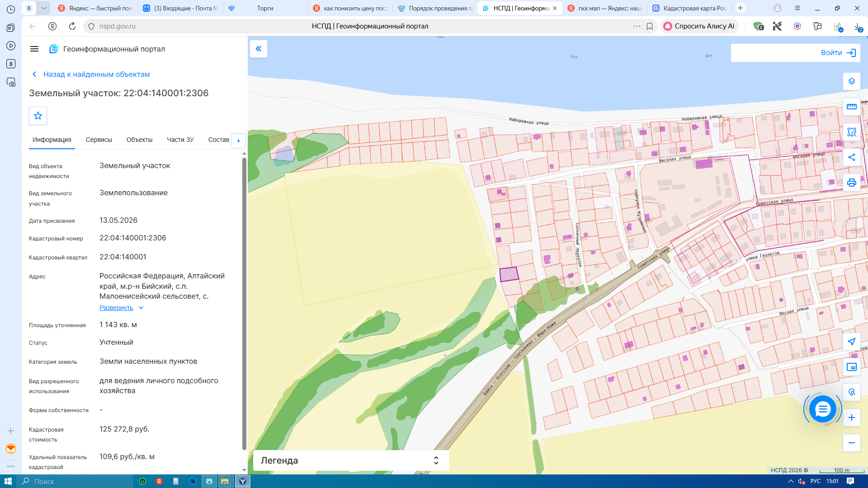Activate the area selection search tool
The height and width of the screenshot is (488, 868).
pos(852,132)
